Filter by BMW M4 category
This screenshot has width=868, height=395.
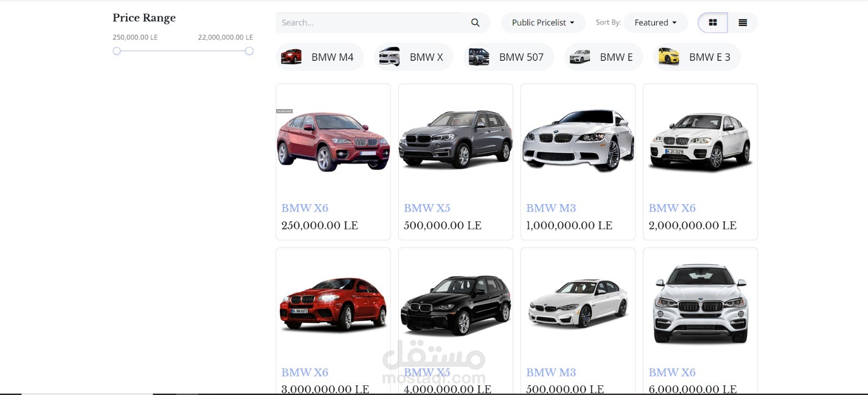[320, 57]
